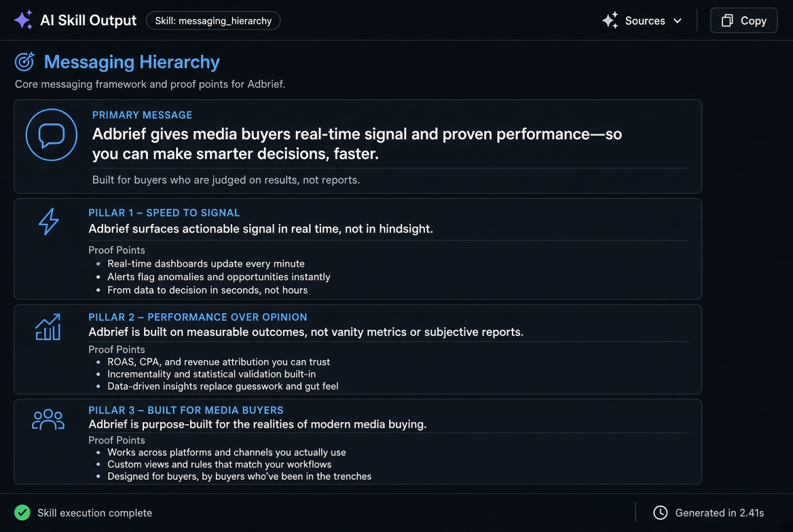The width and height of the screenshot is (793, 532).
Task: Click 'Designed for buyers, by buyers' bullet
Action: coord(239,476)
